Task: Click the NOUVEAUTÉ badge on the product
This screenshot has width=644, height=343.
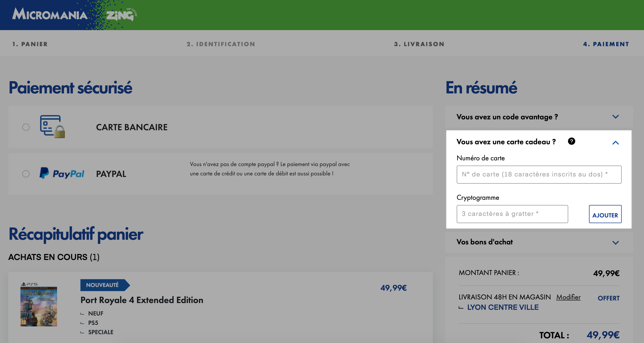Action: [105, 285]
